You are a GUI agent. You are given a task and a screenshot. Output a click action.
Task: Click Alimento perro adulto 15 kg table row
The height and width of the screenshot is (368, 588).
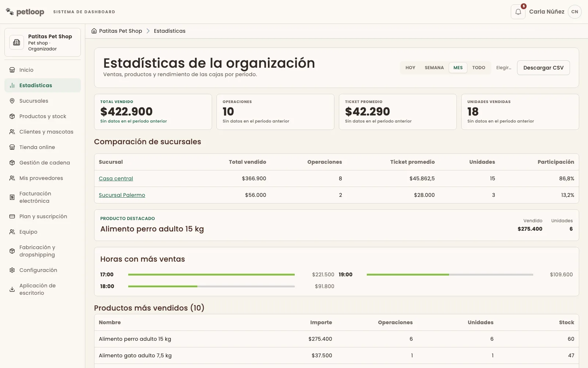point(337,339)
